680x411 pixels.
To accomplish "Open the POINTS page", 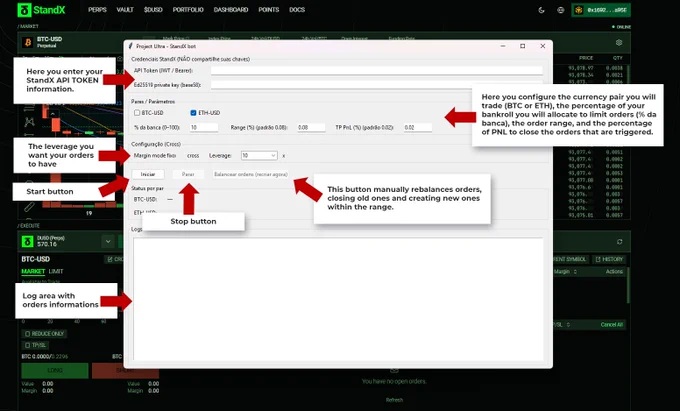I will [x=268, y=10].
